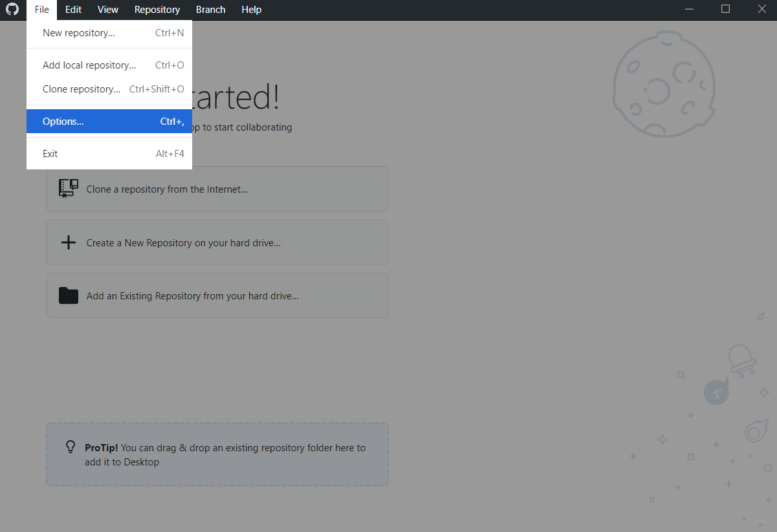Image resolution: width=777 pixels, height=532 pixels.
Task: Open the Help menu
Action: click(x=252, y=10)
